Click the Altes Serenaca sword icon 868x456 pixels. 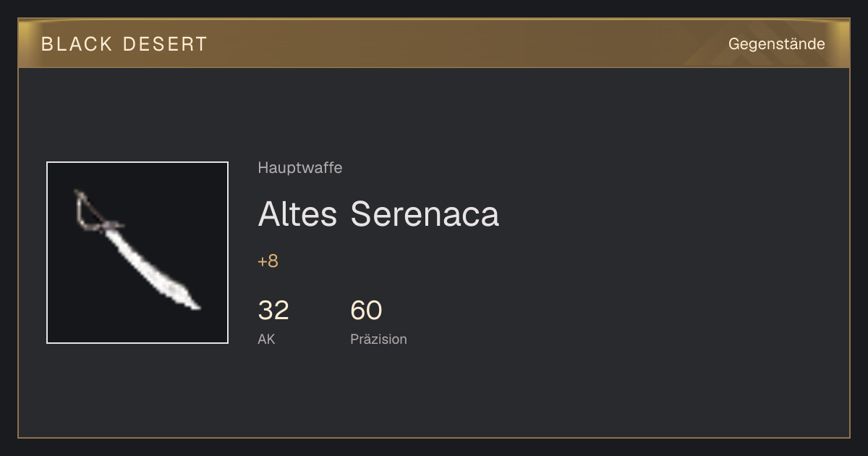click(x=137, y=252)
